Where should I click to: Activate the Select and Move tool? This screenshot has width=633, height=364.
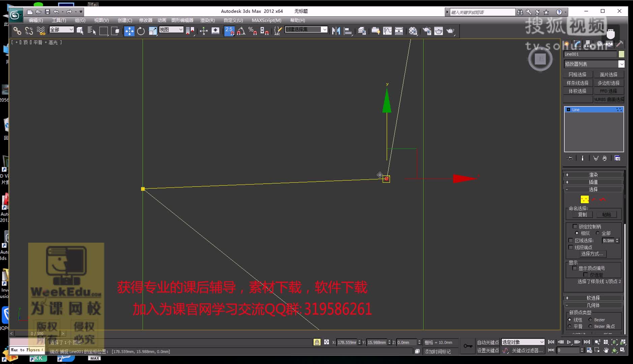click(x=129, y=31)
